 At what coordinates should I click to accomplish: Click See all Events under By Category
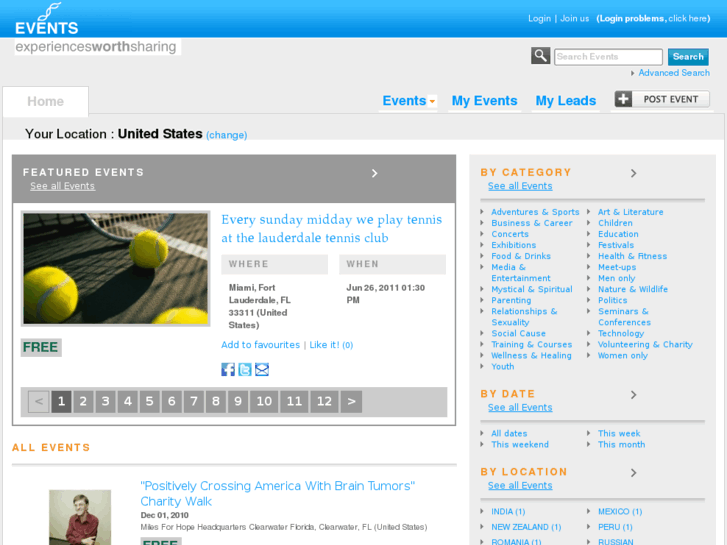520,186
